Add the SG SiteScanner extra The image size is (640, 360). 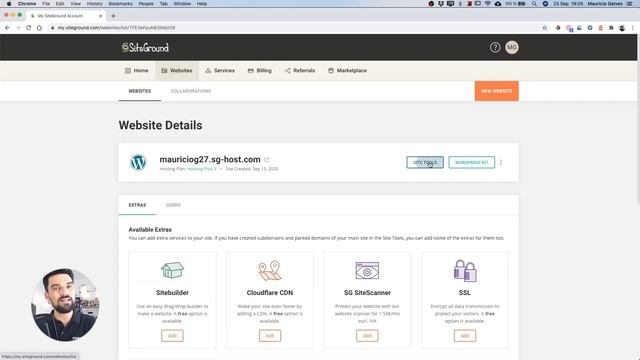tap(367, 336)
